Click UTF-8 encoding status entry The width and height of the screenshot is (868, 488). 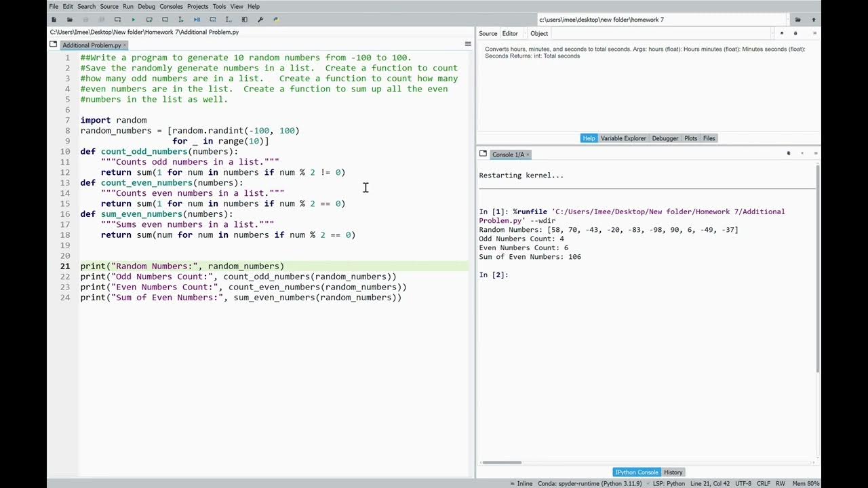743,483
